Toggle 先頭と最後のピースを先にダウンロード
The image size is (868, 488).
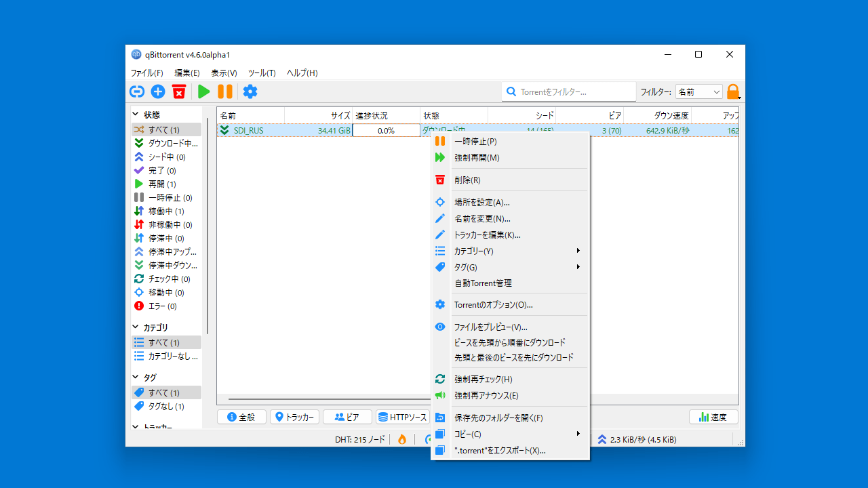click(510, 357)
